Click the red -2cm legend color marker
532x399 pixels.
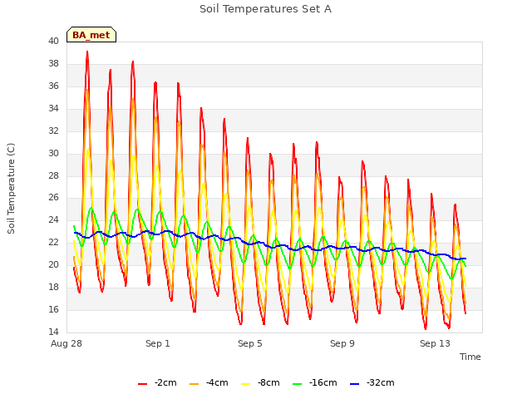(x=142, y=384)
